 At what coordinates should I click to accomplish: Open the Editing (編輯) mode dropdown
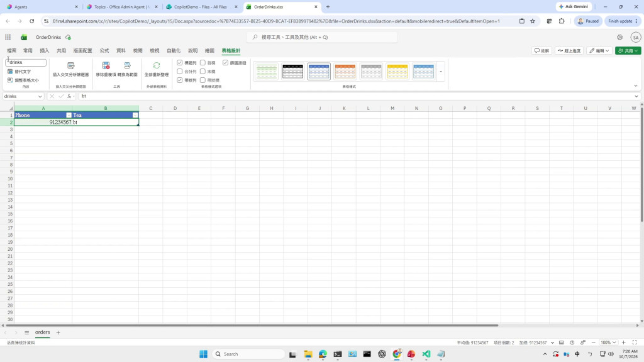click(599, 50)
